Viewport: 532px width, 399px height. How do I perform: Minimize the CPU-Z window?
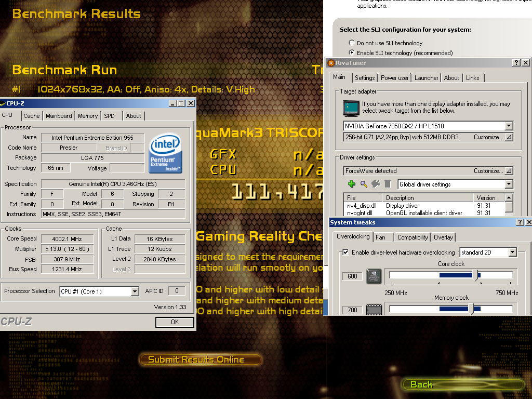pos(172,103)
